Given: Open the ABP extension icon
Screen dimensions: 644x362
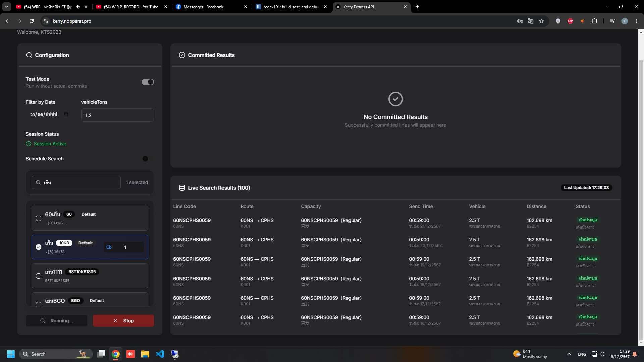Looking at the screenshot, I should coord(570,21).
